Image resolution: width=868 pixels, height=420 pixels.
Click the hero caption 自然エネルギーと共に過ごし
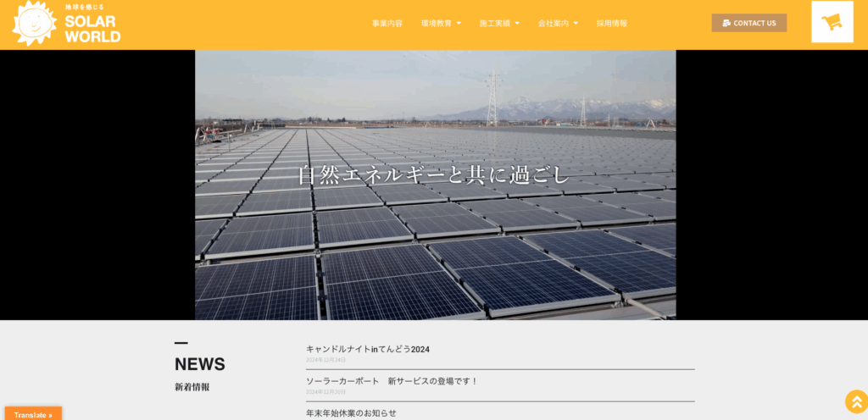[x=434, y=174]
